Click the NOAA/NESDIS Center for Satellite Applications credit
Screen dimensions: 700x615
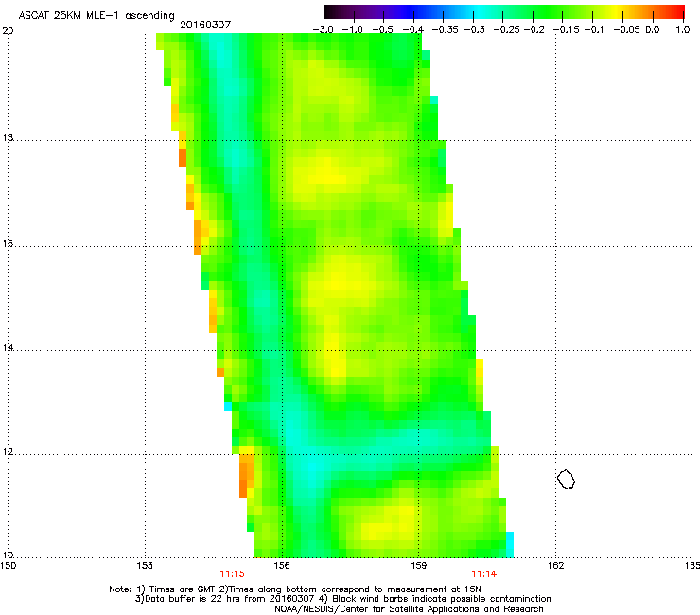409,609
